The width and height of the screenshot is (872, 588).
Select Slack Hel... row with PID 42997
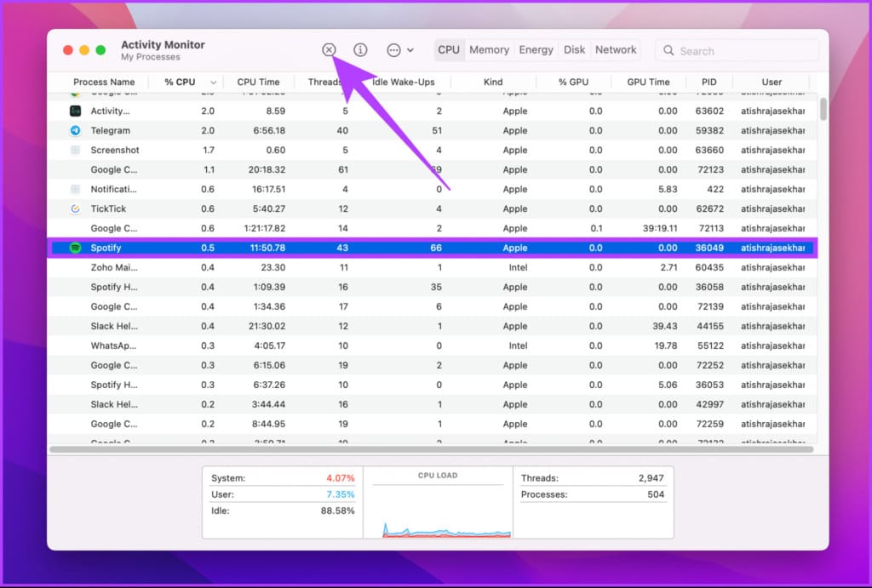tap(432, 404)
